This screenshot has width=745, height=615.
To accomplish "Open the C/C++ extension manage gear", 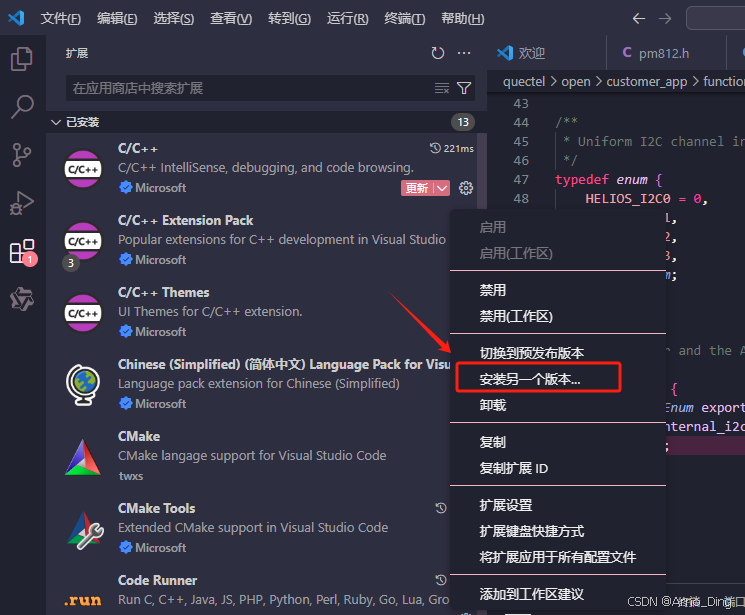I will (x=466, y=188).
